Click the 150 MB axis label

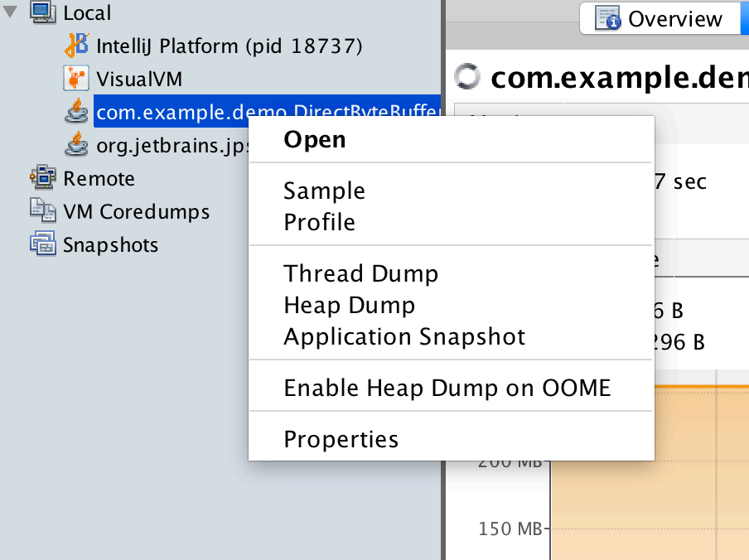point(510,529)
